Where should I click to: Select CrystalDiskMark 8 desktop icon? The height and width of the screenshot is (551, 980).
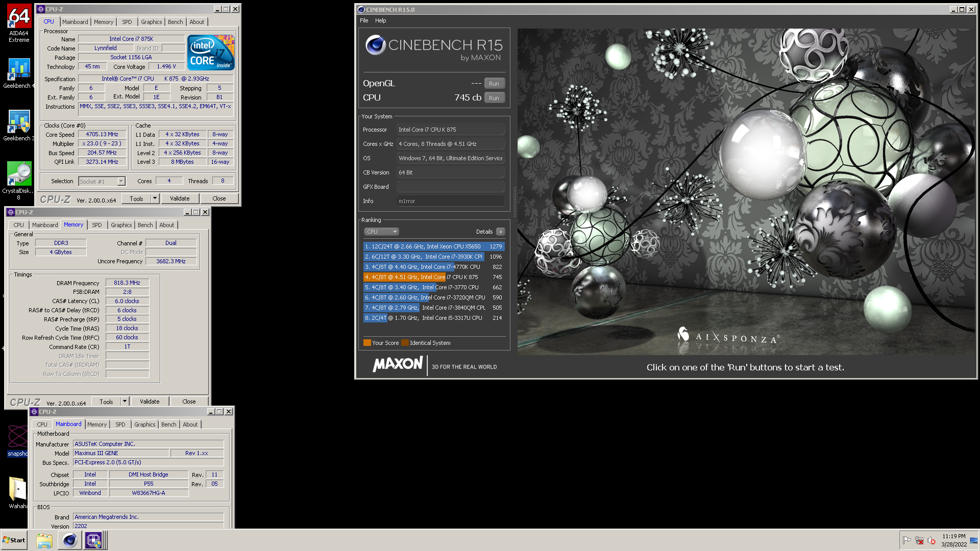click(x=19, y=181)
